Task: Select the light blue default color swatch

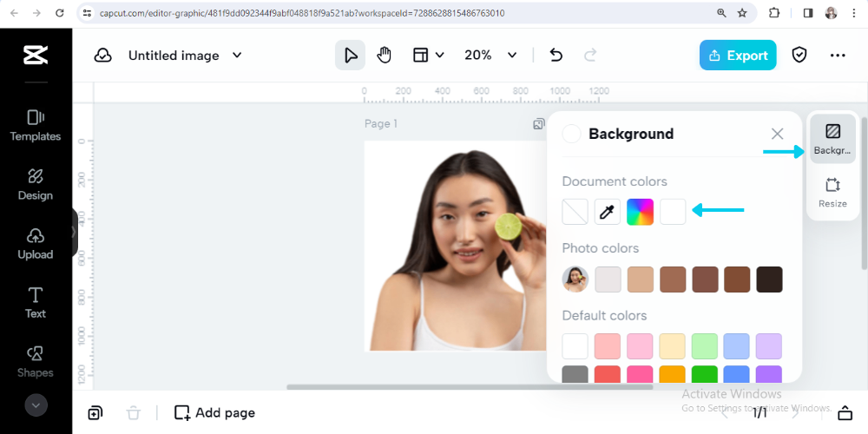Action: tap(736, 346)
